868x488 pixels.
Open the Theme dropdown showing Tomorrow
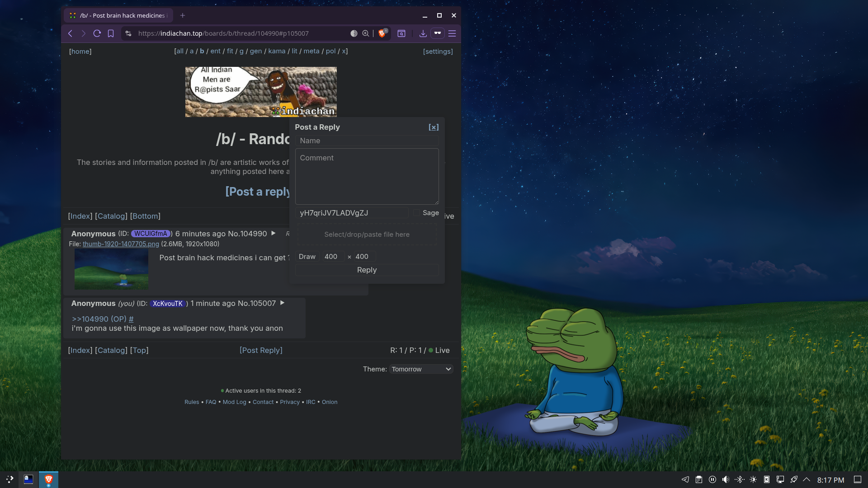pos(421,369)
